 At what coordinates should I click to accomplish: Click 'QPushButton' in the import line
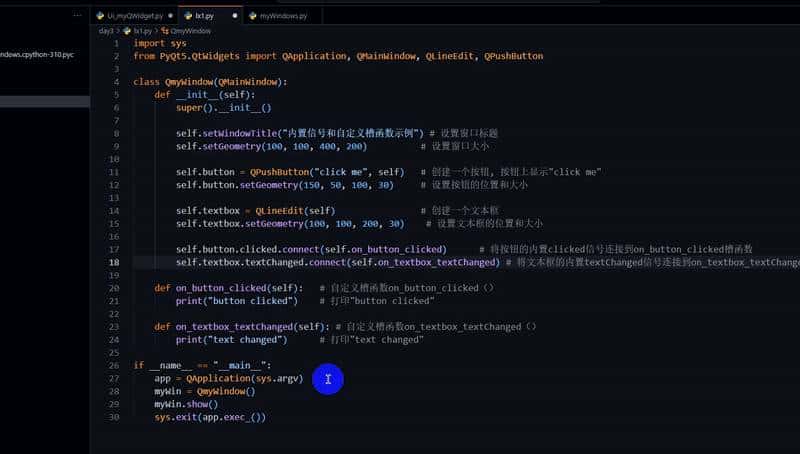(x=513, y=56)
